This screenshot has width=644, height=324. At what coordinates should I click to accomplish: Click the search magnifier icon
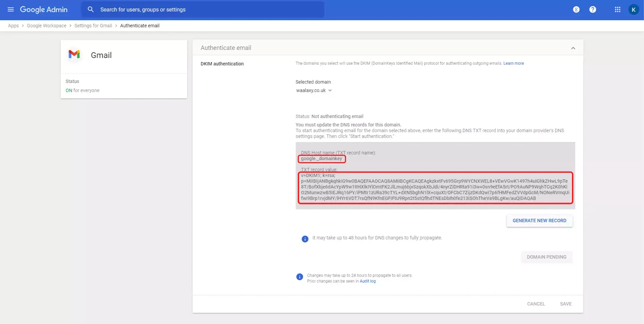click(91, 9)
